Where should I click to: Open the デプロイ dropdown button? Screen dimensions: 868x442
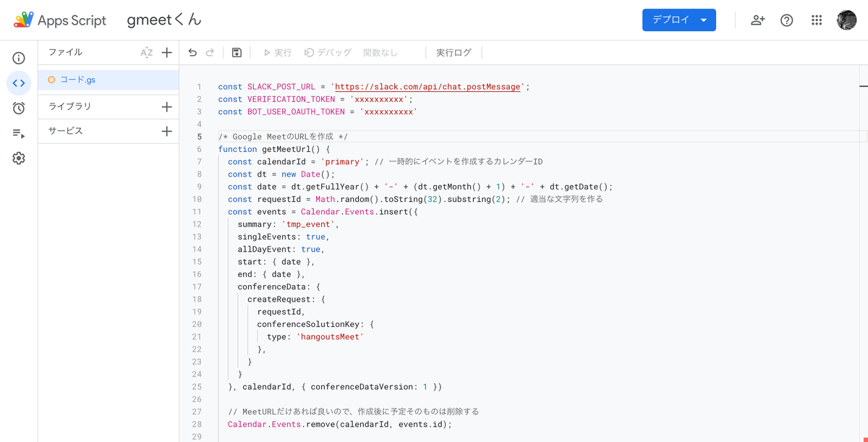pyautogui.click(x=679, y=20)
